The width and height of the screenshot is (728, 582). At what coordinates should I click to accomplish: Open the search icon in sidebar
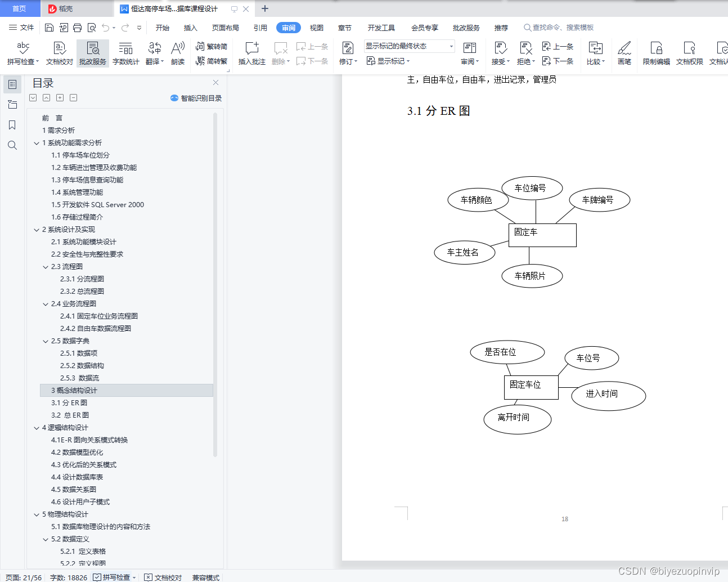coord(12,145)
